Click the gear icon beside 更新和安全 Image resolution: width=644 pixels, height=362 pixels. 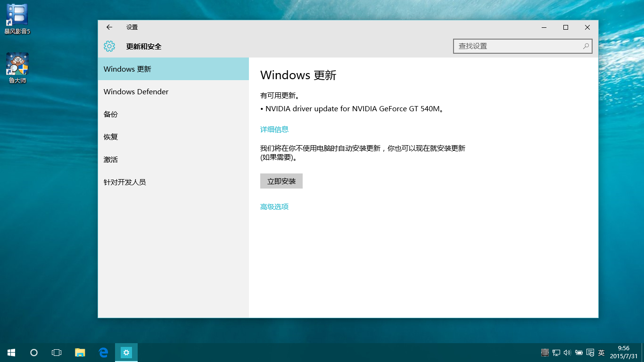point(109,46)
